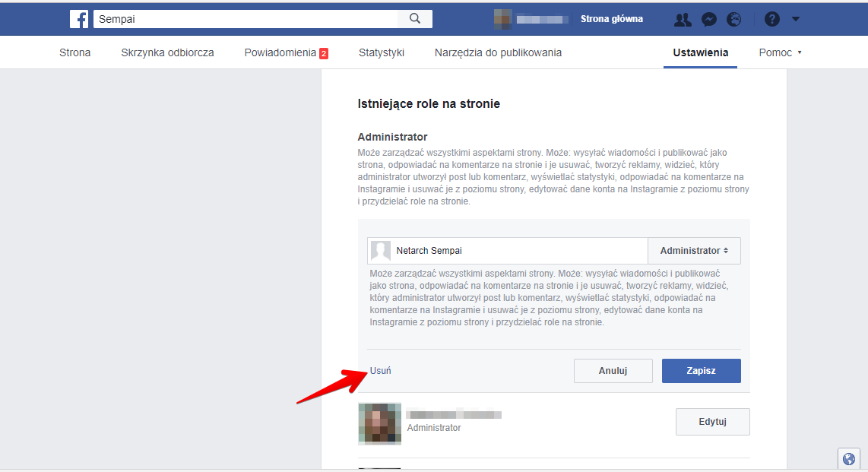The width and height of the screenshot is (868, 472).
Task: Click the globe icon at bottom right corner
Action: (849, 459)
